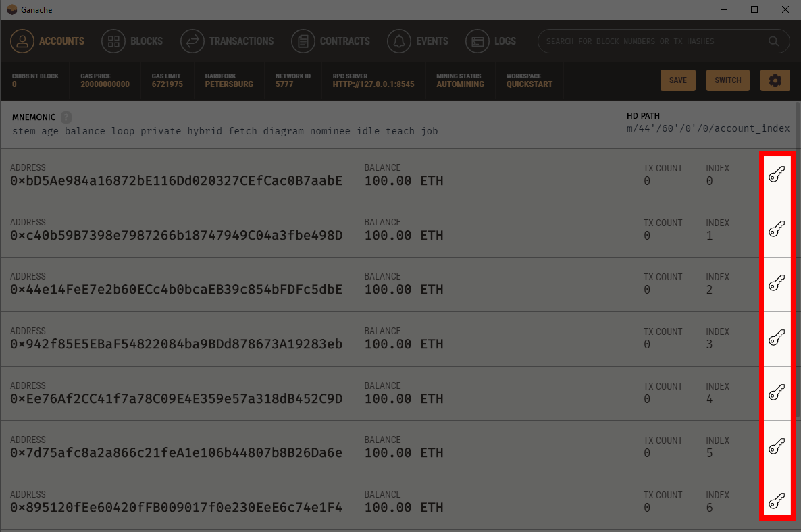Open the Contracts tab
Image resolution: width=801 pixels, height=532 pixels.
click(x=330, y=41)
